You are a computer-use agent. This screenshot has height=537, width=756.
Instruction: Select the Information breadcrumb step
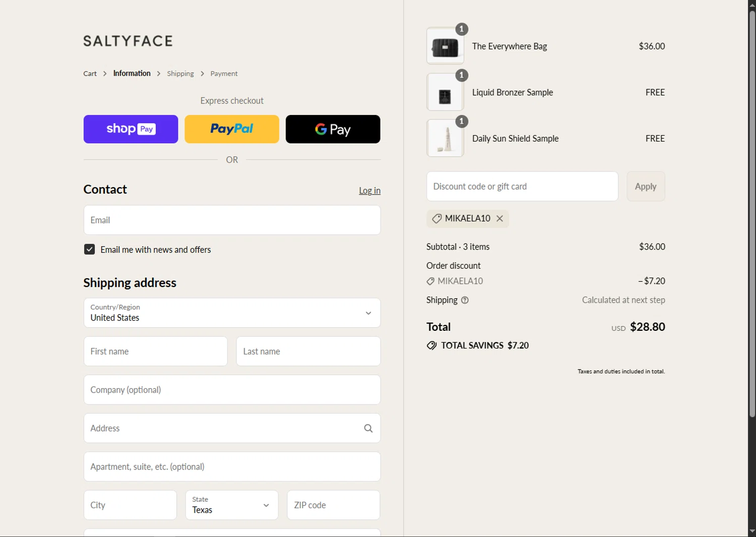(x=132, y=74)
